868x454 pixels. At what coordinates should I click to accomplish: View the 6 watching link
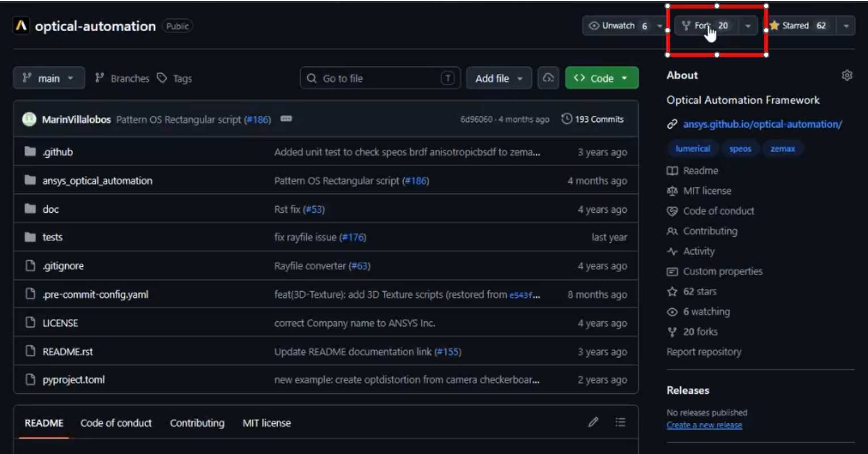point(698,312)
